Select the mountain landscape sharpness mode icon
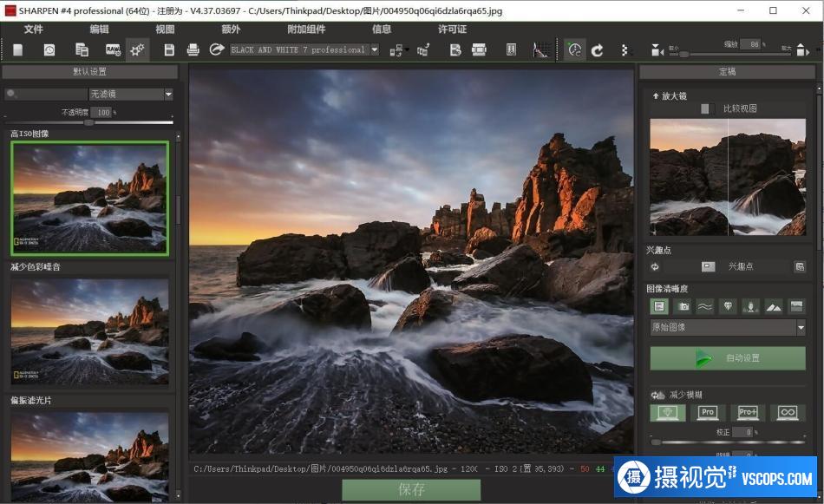 point(774,306)
